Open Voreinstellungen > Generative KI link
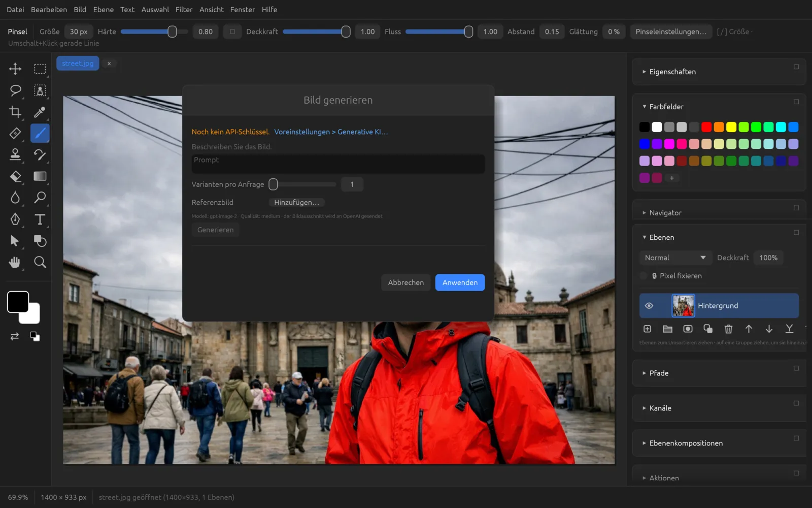This screenshot has width=812, height=508. click(331, 132)
